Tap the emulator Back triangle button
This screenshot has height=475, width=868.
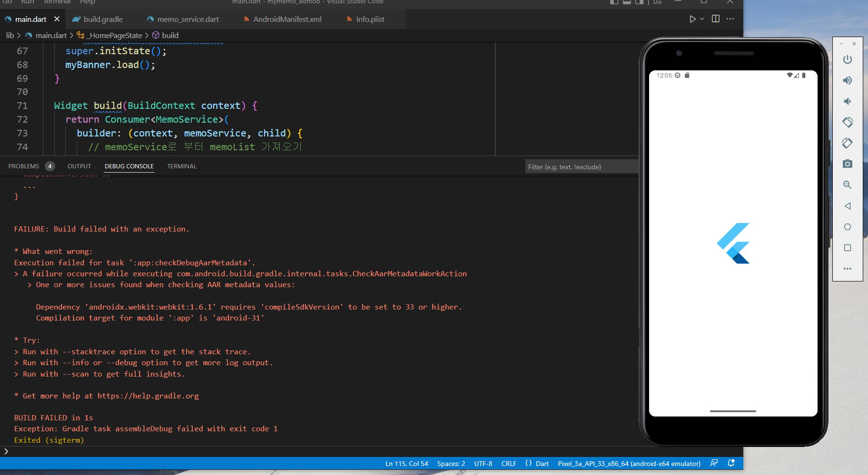point(847,206)
